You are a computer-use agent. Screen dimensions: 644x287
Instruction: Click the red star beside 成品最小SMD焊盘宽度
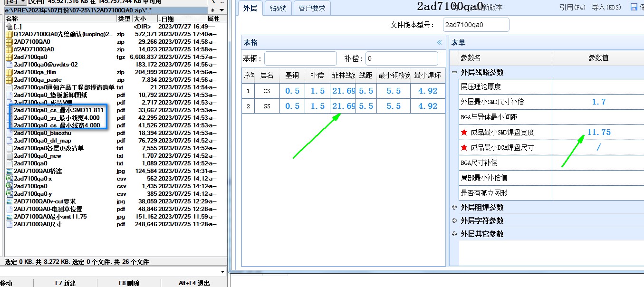pyautogui.click(x=464, y=132)
